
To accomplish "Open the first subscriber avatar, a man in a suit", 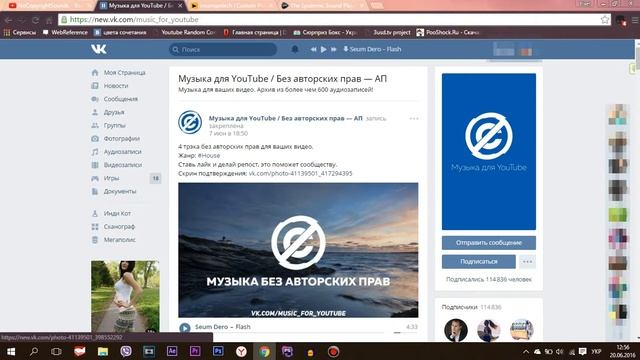I will [x=456, y=330].
